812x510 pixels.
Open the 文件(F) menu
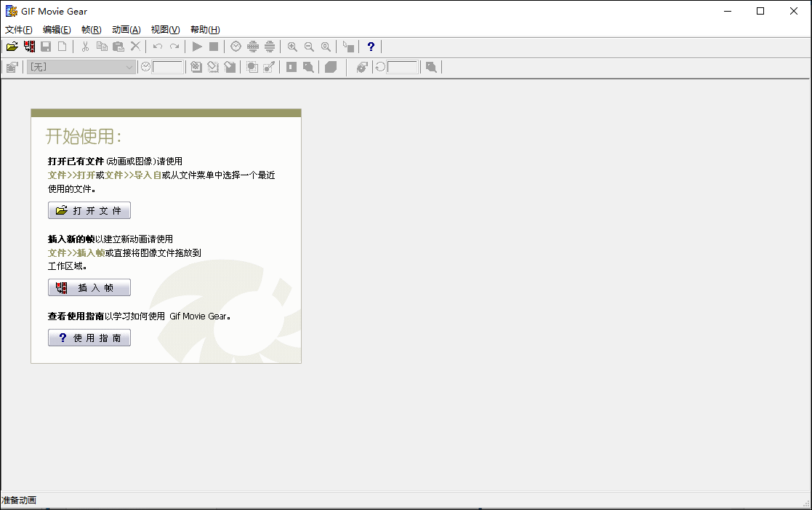click(x=19, y=30)
